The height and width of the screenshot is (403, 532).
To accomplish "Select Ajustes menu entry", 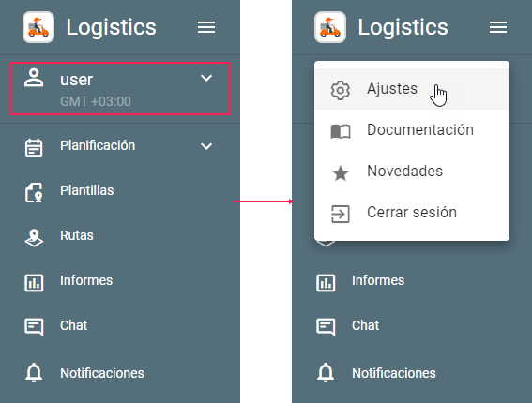I will [x=412, y=89].
